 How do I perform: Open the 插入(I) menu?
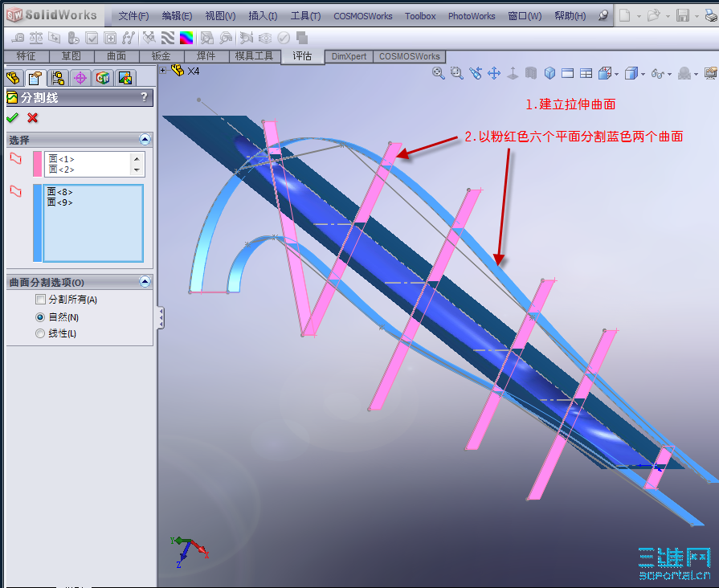point(263,16)
